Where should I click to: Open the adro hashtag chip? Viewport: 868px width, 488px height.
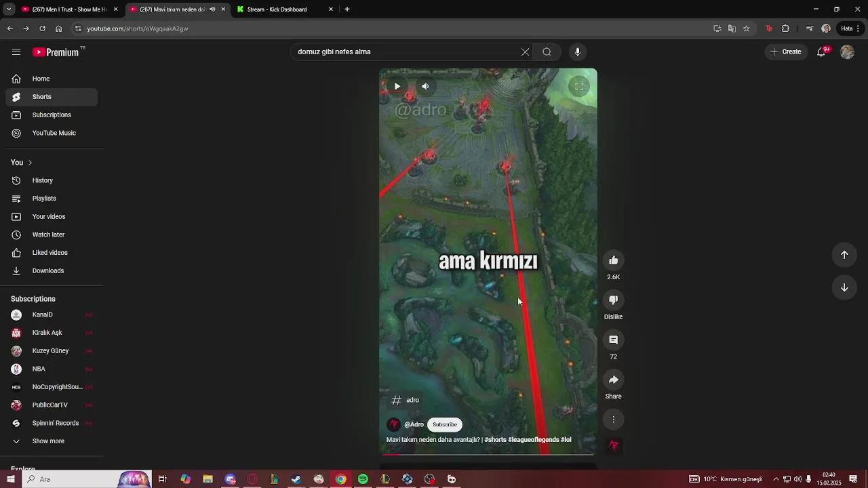[406, 401]
